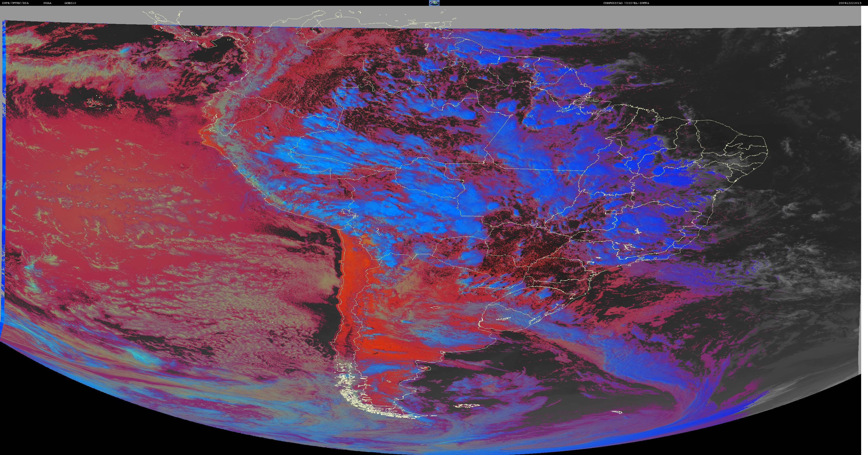Click the small rectangular Distrito Federal outline
Image resolution: width=868 pixels, height=455 pixels.
(611, 212)
